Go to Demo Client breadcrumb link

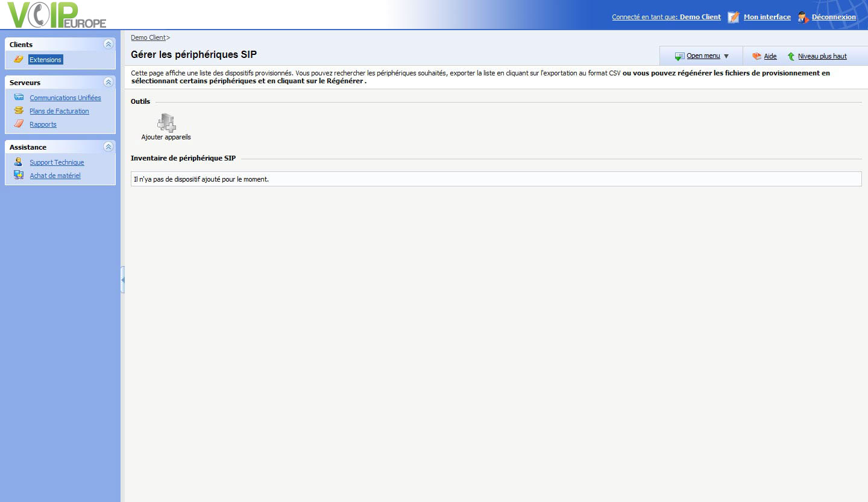[148, 37]
